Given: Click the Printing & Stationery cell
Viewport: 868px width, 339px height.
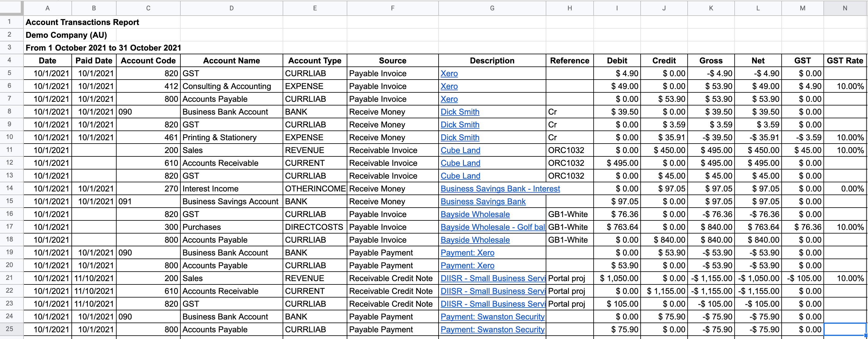Looking at the screenshot, I should click(231, 137).
